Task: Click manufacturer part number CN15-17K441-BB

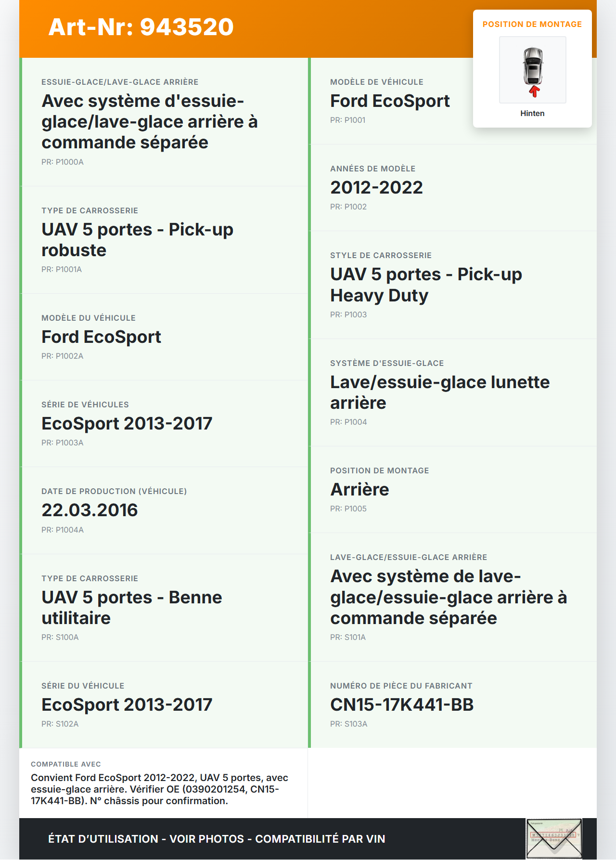Action: click(x=402, y=704)
